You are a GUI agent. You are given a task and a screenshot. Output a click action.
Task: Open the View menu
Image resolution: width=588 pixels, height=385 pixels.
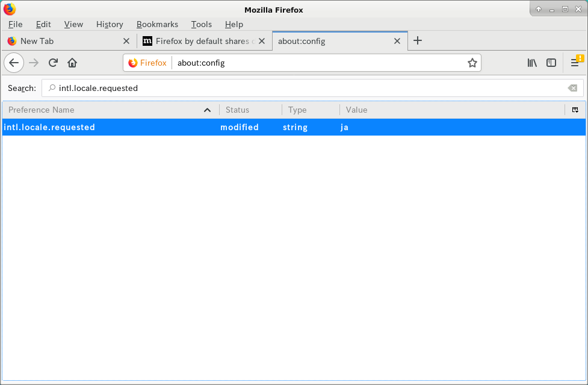click(73, 24)
